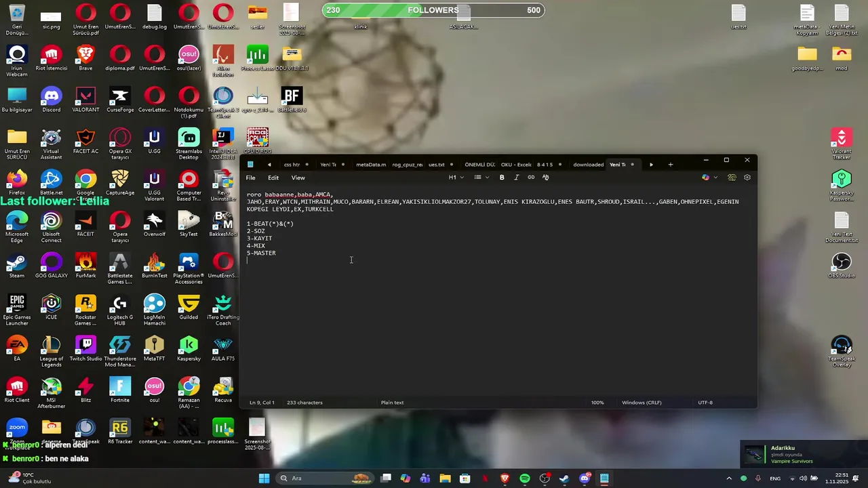Image resolution: width=868 pixels, height=488 pixels.
Task: Open the R6 Tracker desktop icon
Action: 120,432
